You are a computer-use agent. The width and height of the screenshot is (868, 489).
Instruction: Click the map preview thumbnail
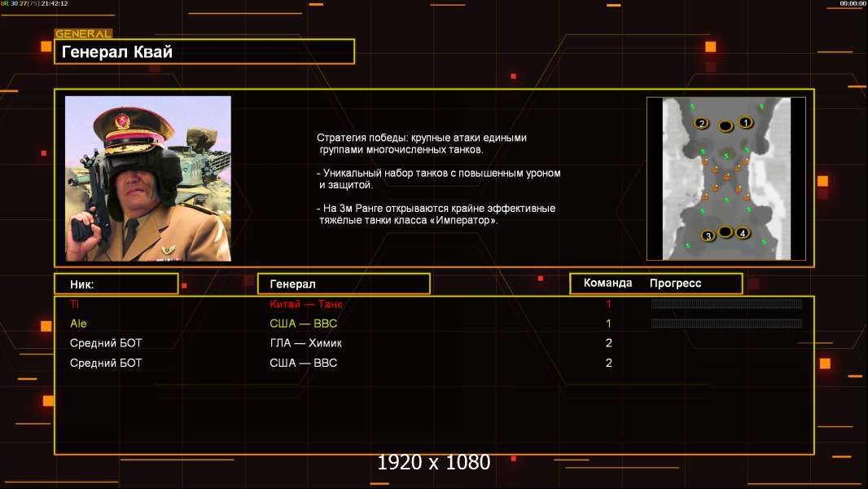[726, 178]
